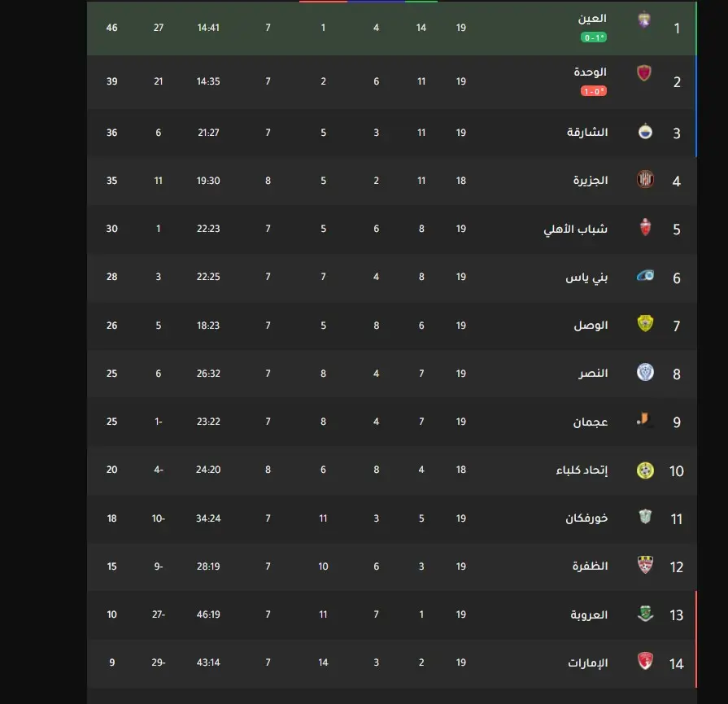Click the Al Ain (العين) club crest
Viewport: 728px width, 704px height.
click(644, 20)
